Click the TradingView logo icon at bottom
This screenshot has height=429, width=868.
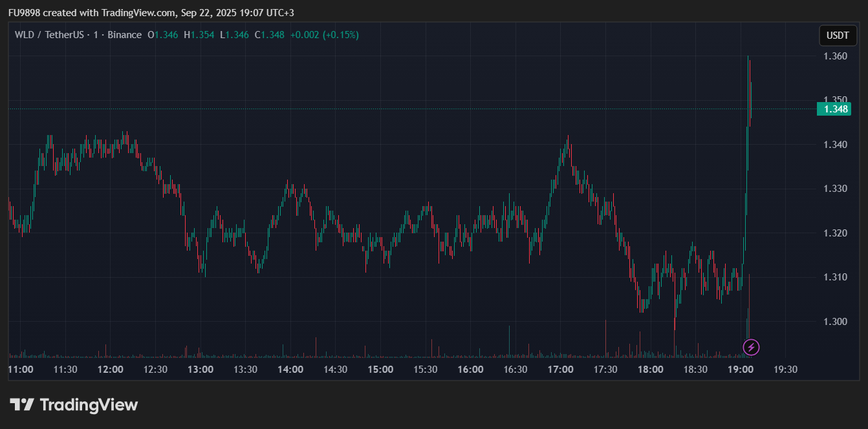pyautogui.click(x=21, y=405)
